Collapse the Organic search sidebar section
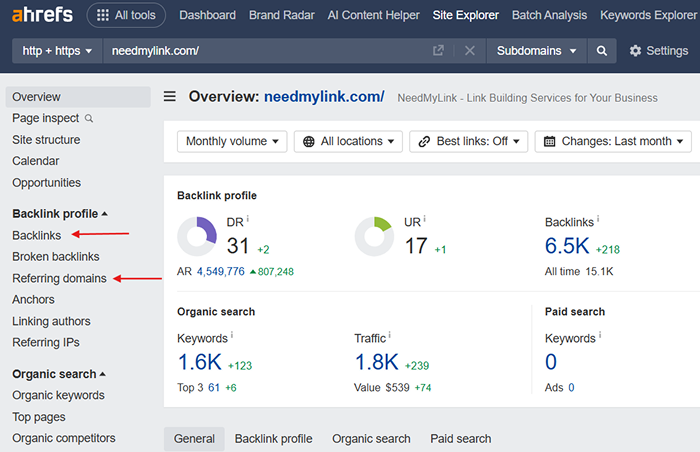Image resolution: width=700 pixels, height=452 pixels. (59, 374)
